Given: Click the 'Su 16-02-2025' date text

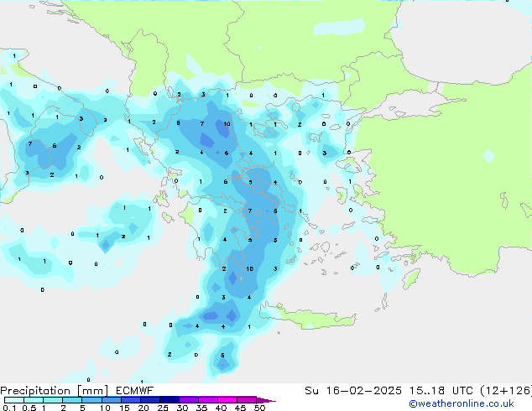Looking at the screenshot, I should pyautogui.click(x=353, y=391).
